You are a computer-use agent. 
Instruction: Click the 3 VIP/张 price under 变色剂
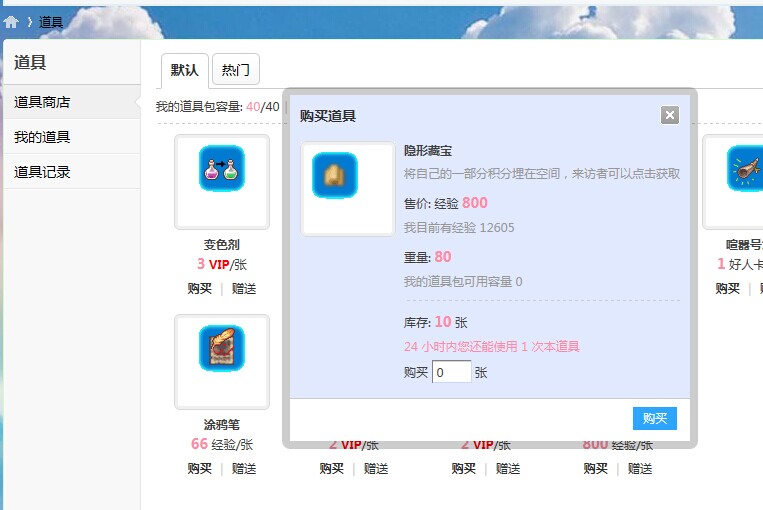tap(222, 264)
